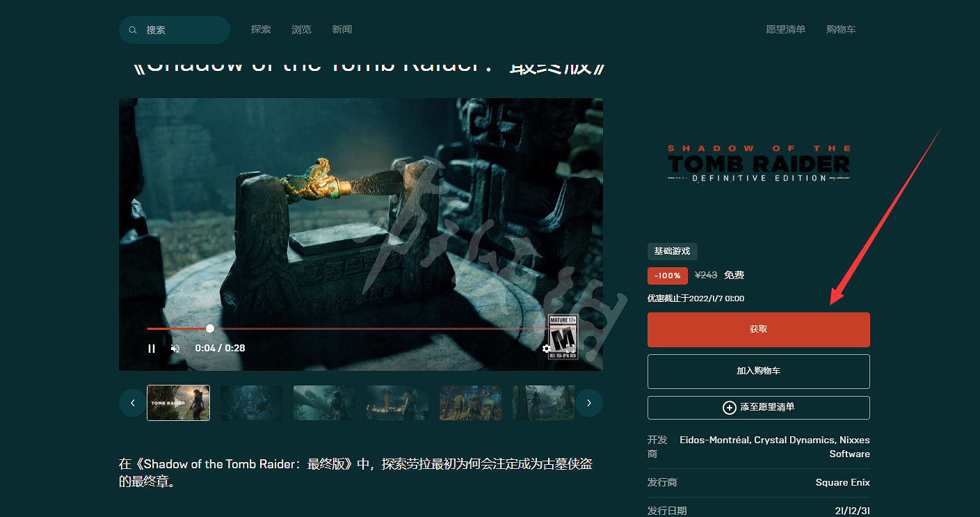Click the 搜索 input field
Image resolution: width=980 pixels, height=517 pixels.
[x=181, y=31]
